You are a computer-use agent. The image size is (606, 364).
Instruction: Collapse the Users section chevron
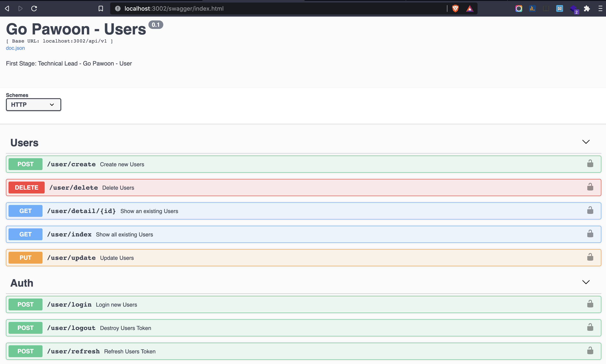click(x=586, y=142)
